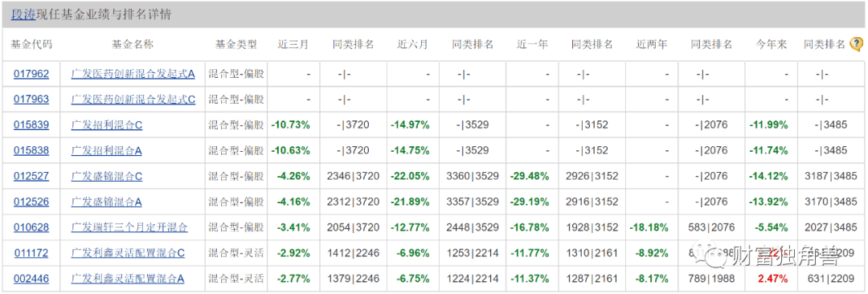This screenshot has height=294, width=868.
Task: Open fund code 015839 link
Action: coord(31,125)
